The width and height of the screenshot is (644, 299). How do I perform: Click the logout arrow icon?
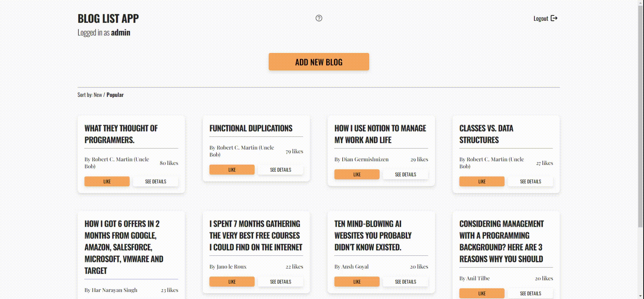pos(554,18)
